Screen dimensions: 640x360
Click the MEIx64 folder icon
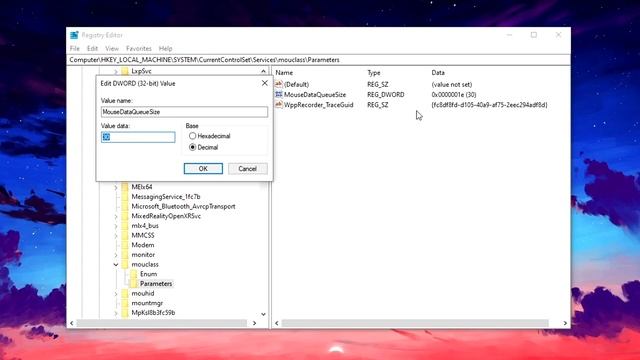pos(124,187)
